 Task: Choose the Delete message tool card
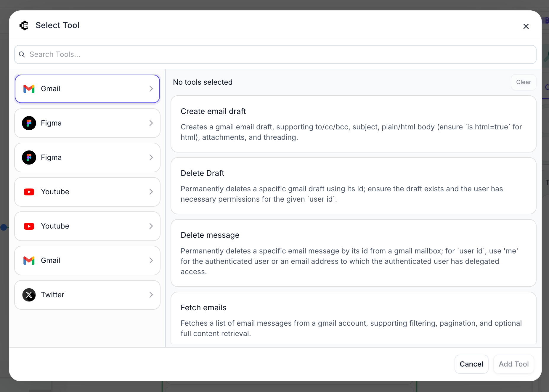[x=353, y=253]
